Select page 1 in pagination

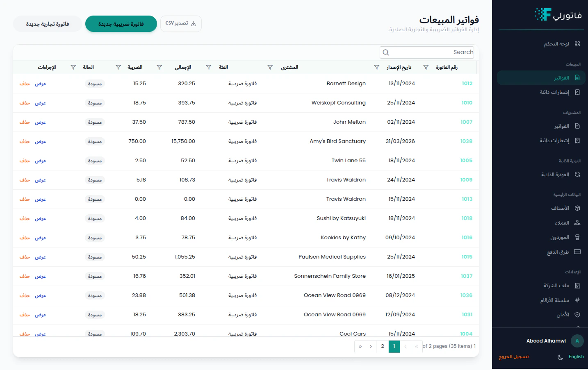[x=394, y=347]
